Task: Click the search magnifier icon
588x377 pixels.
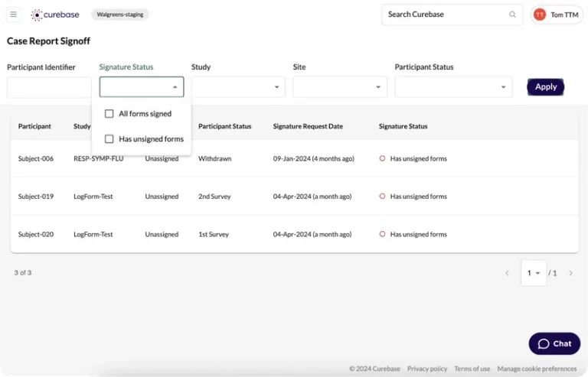Action: click(512, 15)
